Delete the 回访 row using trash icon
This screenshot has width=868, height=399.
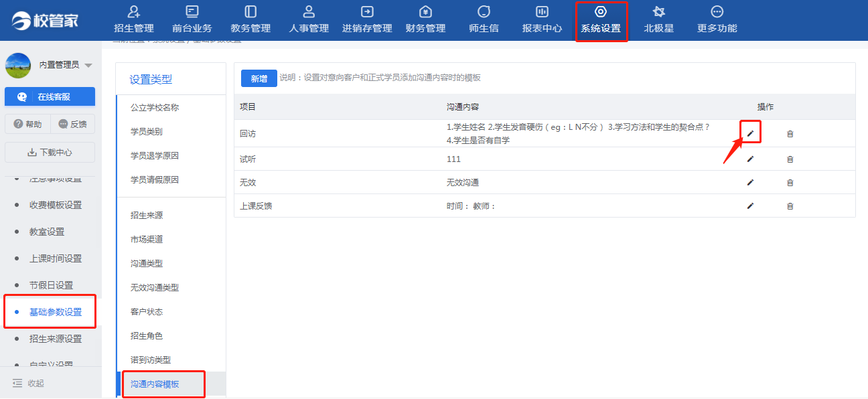790,134
